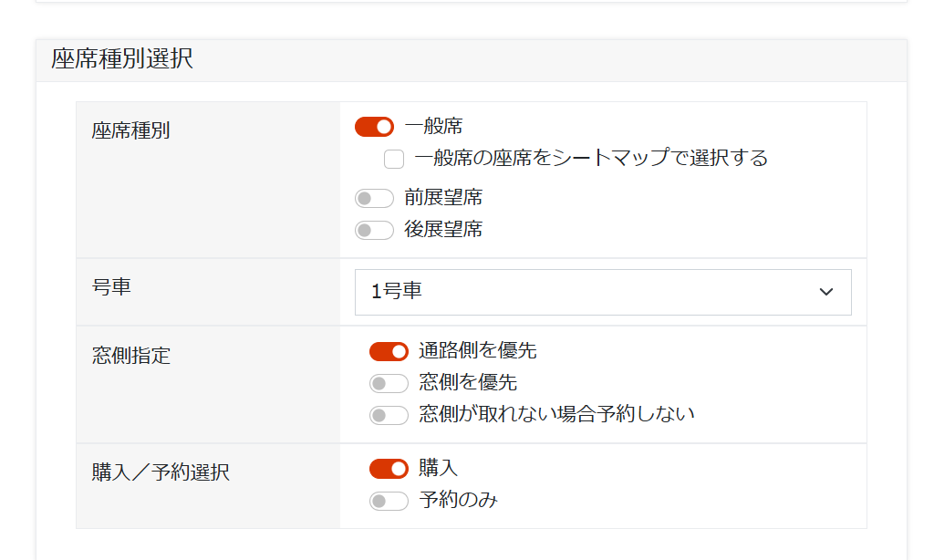Enable 窓側が取れない場合予約しない toggle switch
The image size is (934, 560).
389,415
